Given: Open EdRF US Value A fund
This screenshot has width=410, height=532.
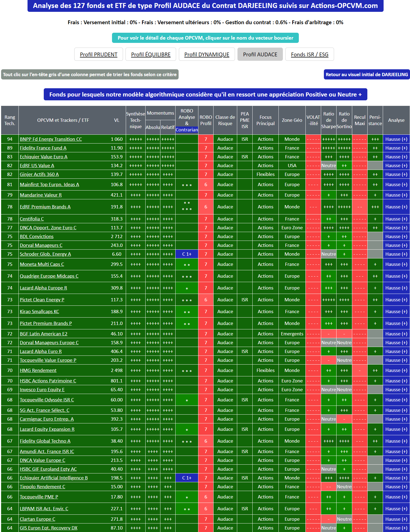Looking at the screenshot, I should click(x=37, y=166).
